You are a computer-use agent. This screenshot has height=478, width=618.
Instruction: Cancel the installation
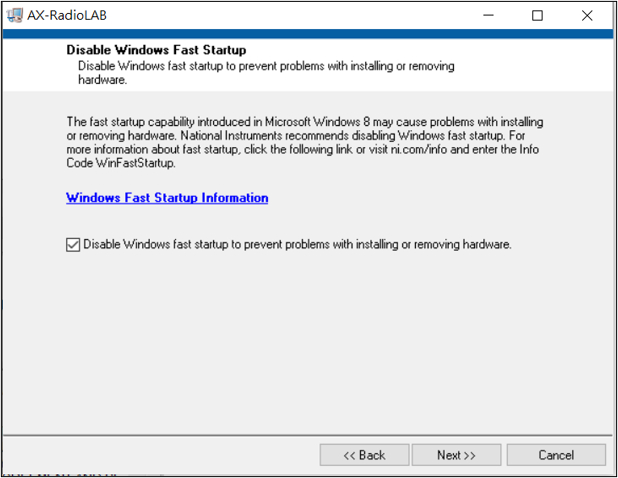pyautogui.click(x=556, y=455)
